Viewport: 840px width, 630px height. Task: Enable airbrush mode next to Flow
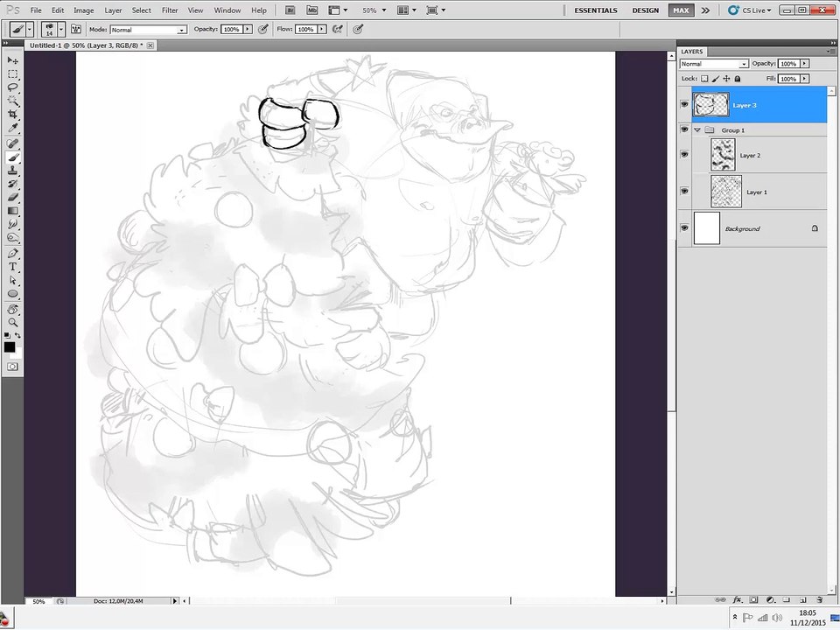[x=337, y=30]
